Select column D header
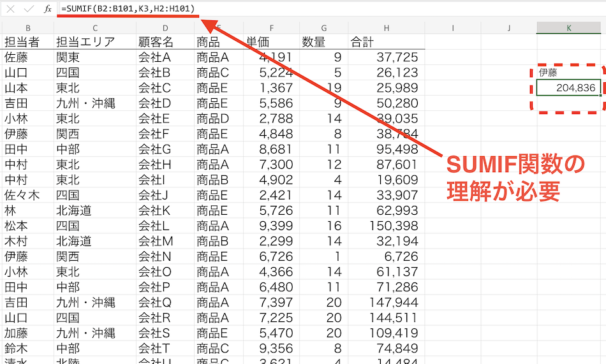 [x=165, y=28]
